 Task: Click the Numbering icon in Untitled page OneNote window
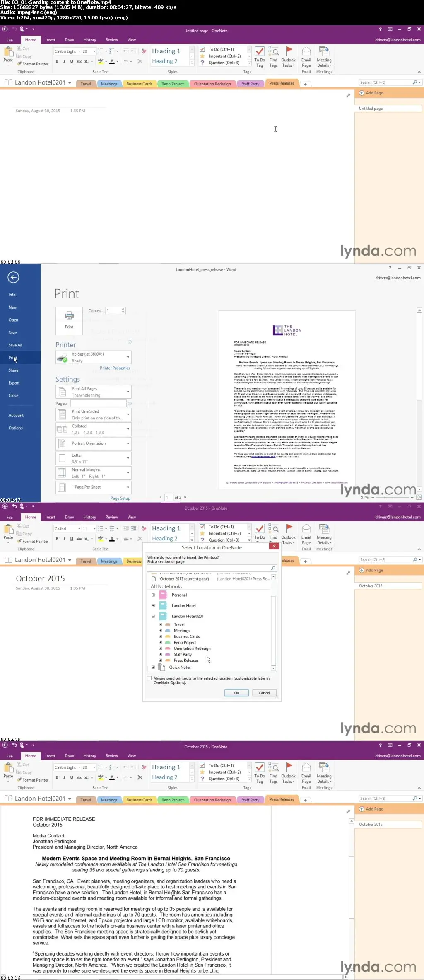point(112,51)
